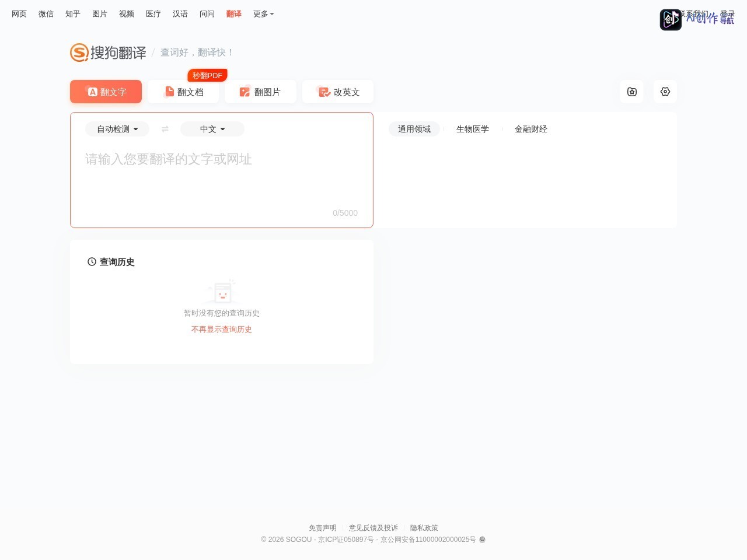Expand the 更多 menu in top navigation

pyautogui.click(x=264, y=14)
